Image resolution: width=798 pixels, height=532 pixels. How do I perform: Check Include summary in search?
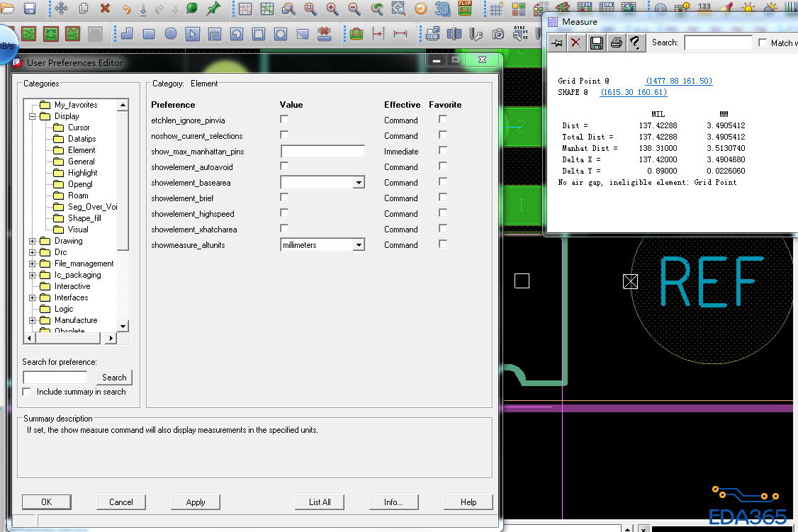[x=27, y=392]
